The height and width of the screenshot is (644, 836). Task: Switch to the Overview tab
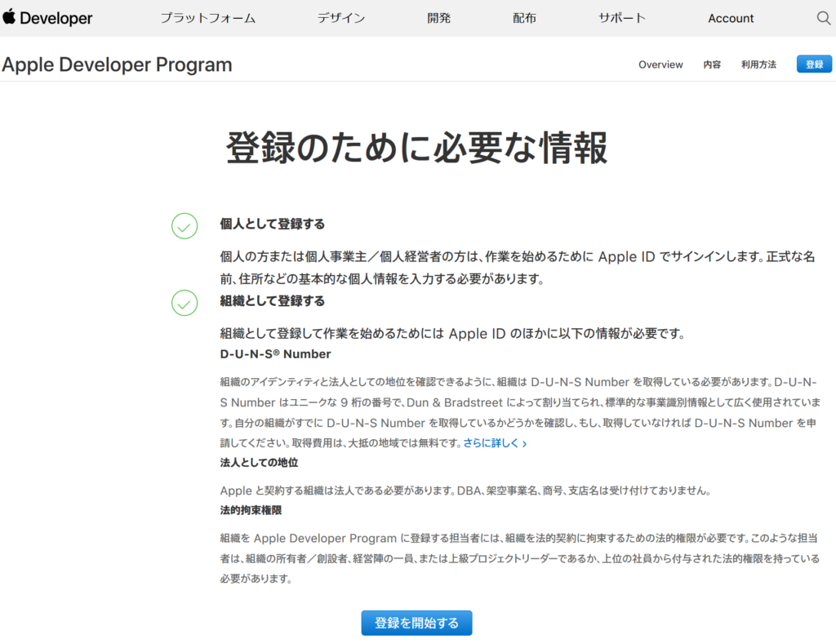point(660,64)
